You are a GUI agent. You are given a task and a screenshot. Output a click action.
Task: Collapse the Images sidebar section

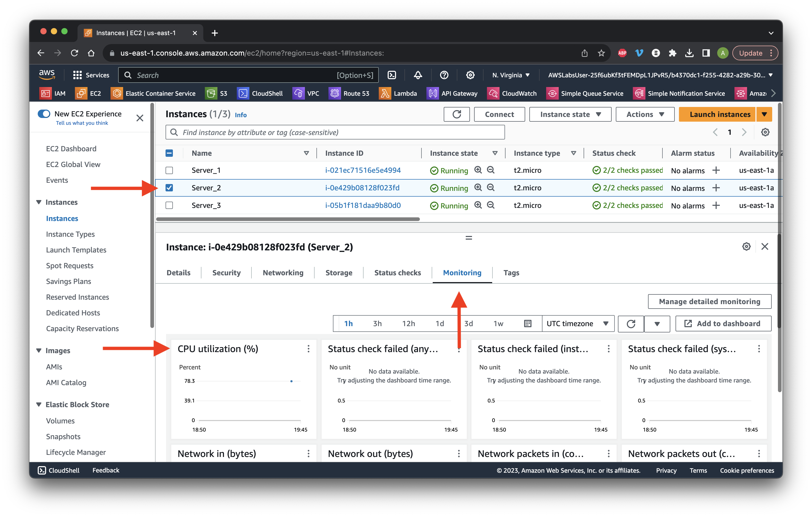coord(39,351)
